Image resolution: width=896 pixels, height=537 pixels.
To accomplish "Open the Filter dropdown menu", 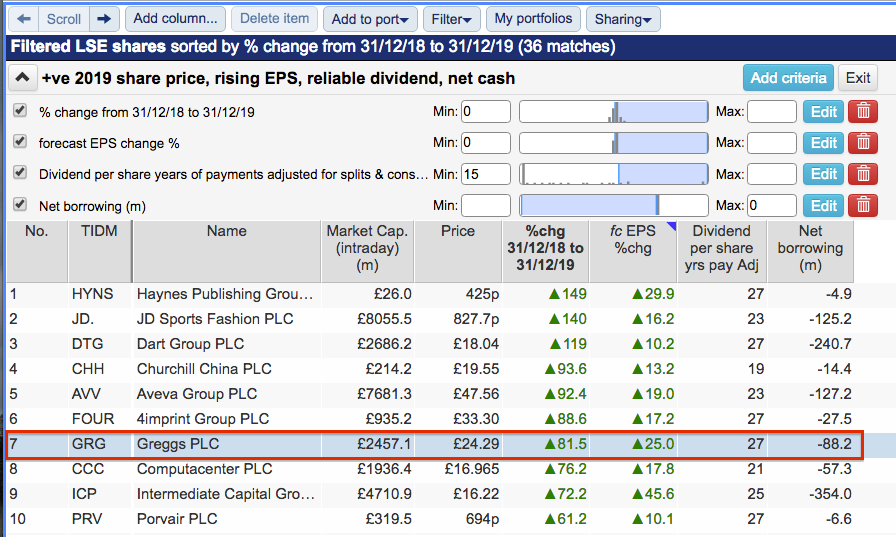I will point(451,19).
